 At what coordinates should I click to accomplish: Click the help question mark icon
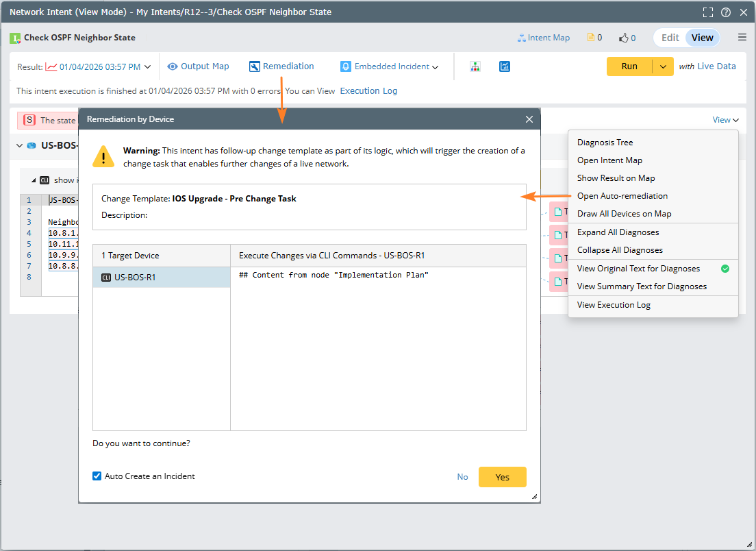(x=726, y=12)
